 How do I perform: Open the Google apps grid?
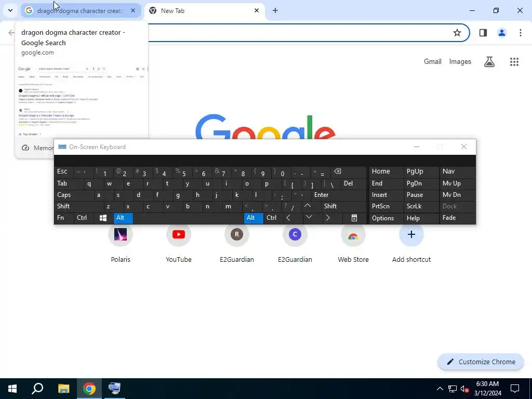(514, 62)
